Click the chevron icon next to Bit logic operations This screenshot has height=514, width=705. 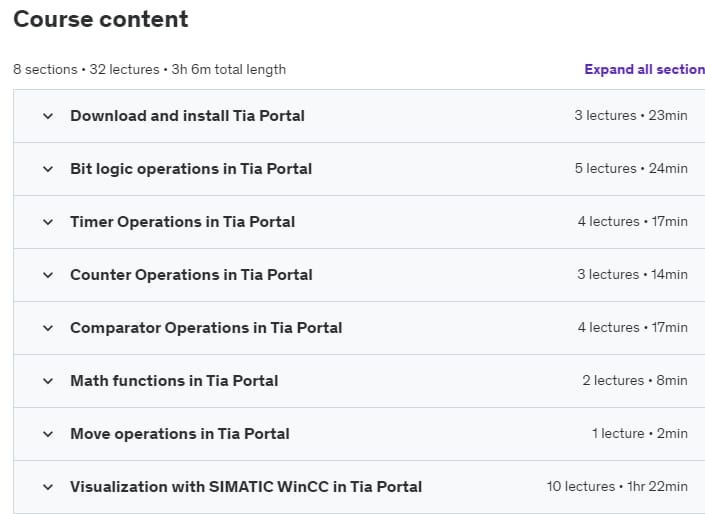point(47,169)
